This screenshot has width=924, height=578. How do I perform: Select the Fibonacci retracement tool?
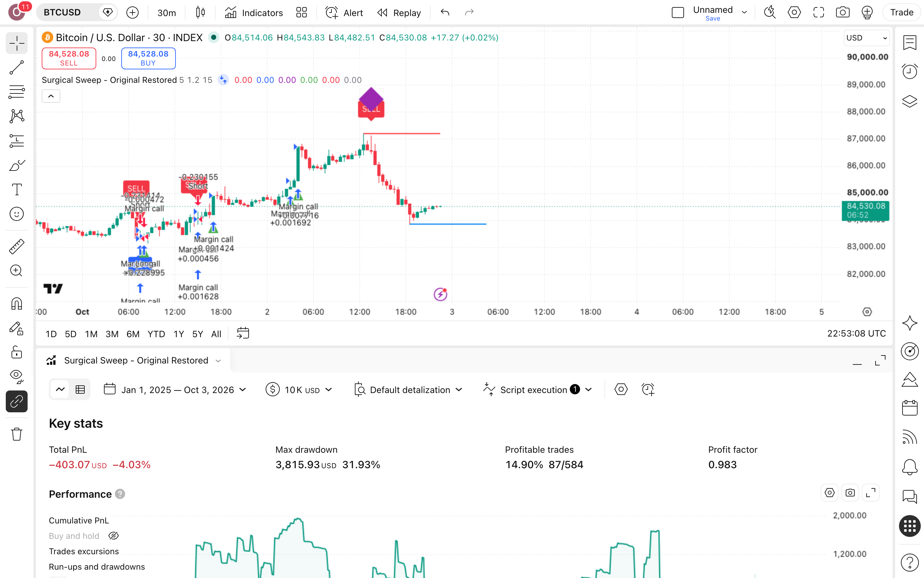pyautogui.click(x=16, y=92)
